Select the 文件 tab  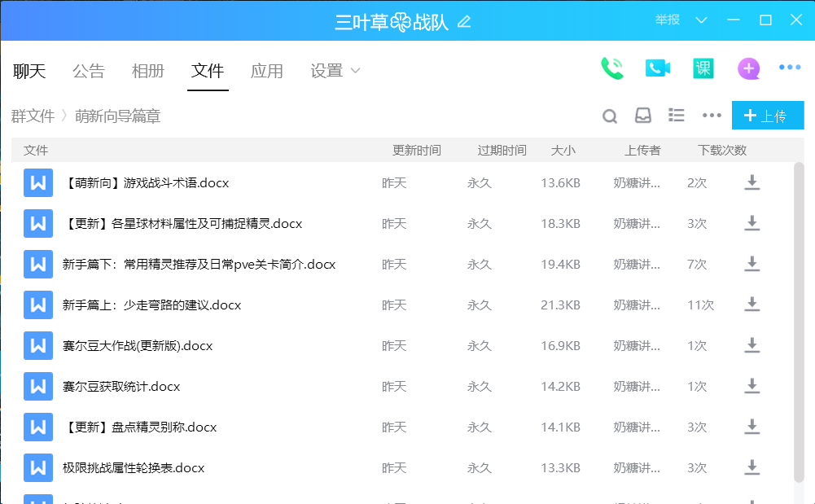coord(208,71)
